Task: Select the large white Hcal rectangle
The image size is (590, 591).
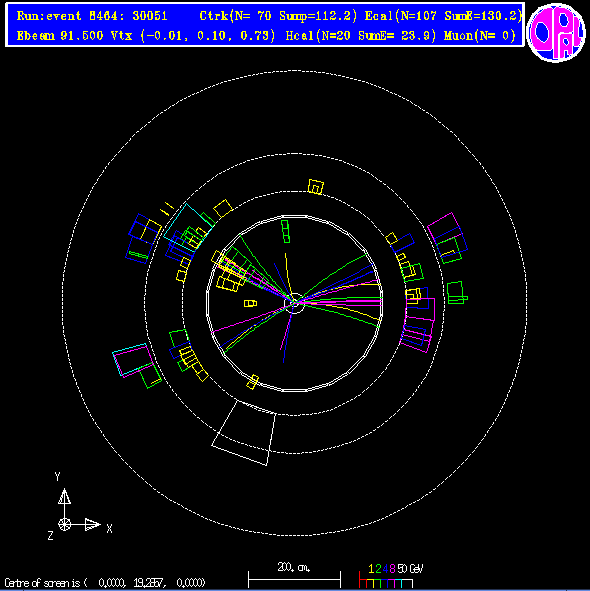Action: click(x=244, y=433)
